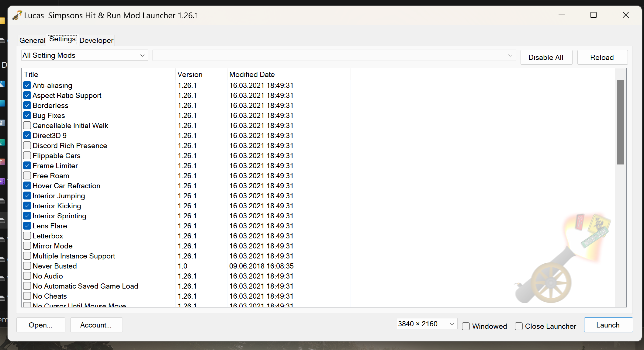Click the Disable All button
Viewport: 644px width, 350px height.
(x=546, y=57)
